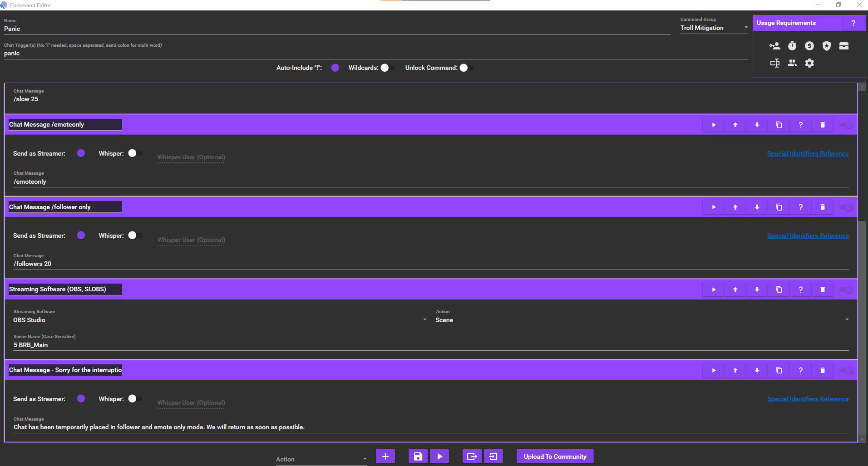Move the /follower only action up
Image resolution: width=868 pixels, height=466 pixels.
click(x=735, y=207)
